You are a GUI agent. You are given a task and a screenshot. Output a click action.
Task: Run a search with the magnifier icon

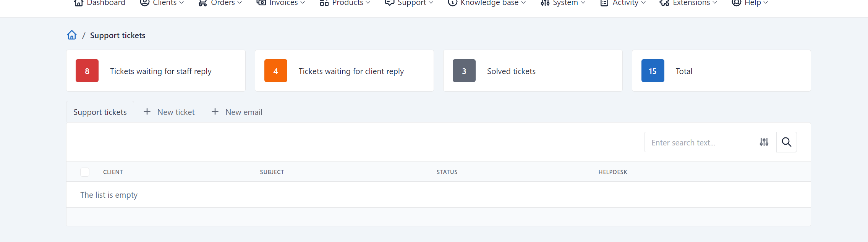(787, 142)
